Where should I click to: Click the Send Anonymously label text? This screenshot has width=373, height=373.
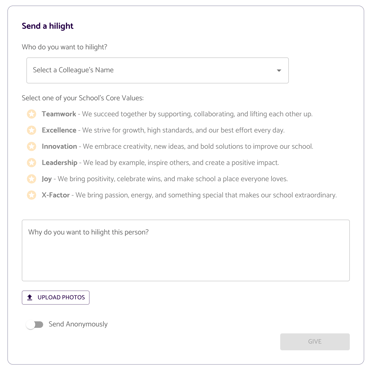[x=78, y=324]
